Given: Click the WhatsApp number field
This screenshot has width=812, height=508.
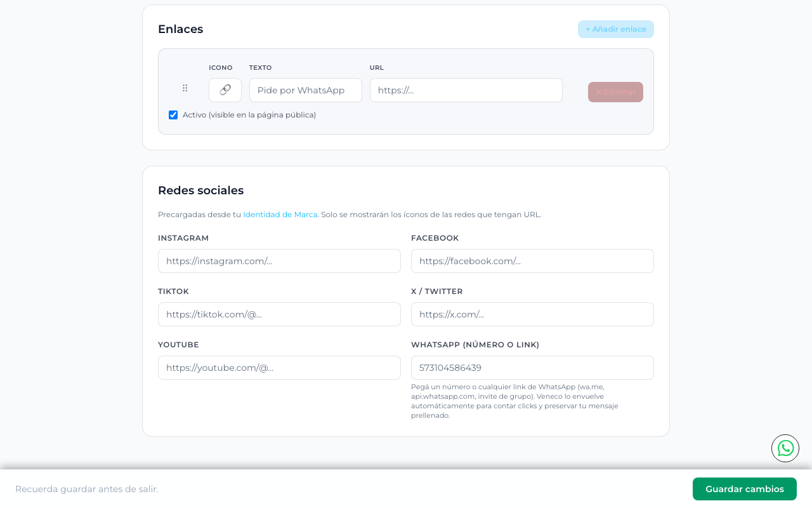Looking at the screenshot, I should click(x=532, y=368).
